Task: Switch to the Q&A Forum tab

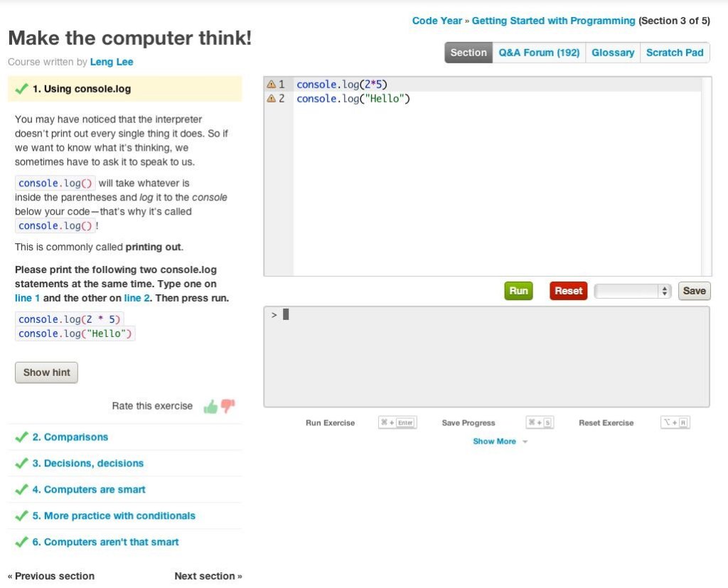Action: [x=538, y=52]
